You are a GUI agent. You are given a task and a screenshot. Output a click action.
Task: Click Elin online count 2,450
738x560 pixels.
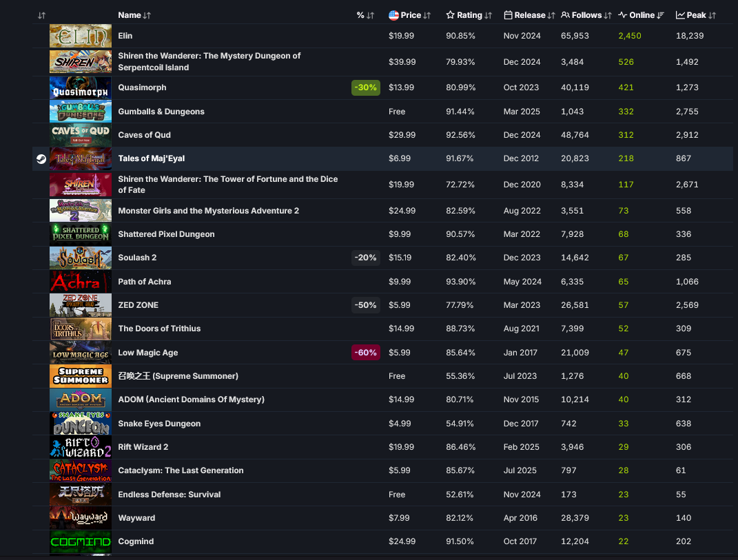pyautogui.click(x=629, y=36)
